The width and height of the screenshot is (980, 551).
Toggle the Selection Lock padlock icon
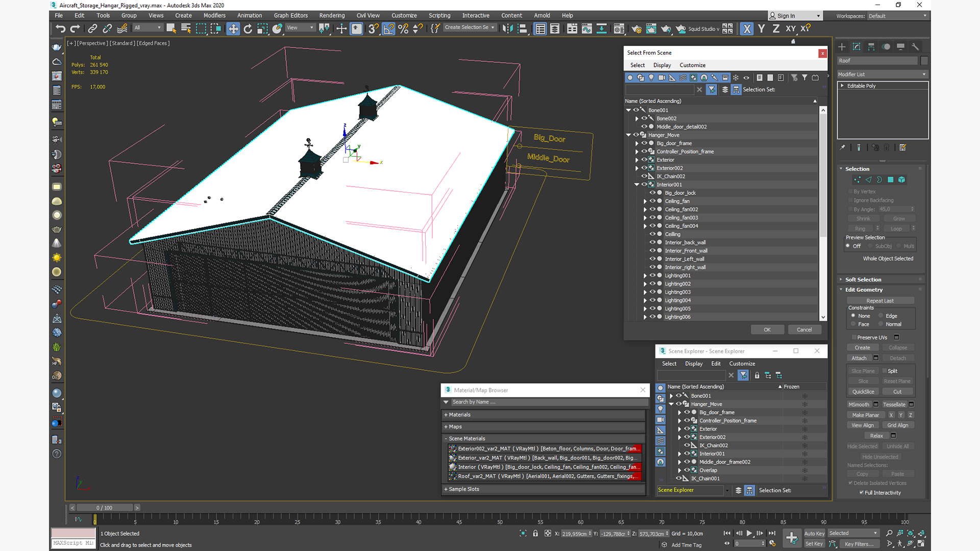pos(535,533)
